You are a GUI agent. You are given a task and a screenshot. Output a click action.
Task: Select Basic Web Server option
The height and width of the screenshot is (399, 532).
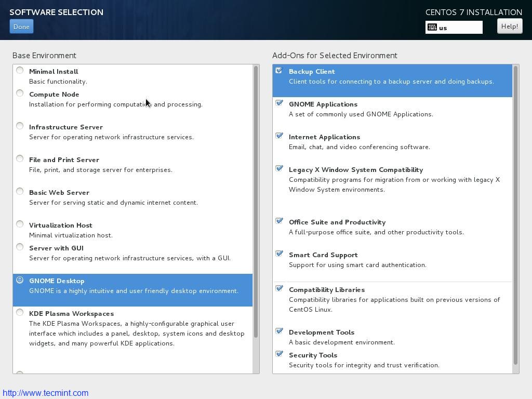[20, 192]
